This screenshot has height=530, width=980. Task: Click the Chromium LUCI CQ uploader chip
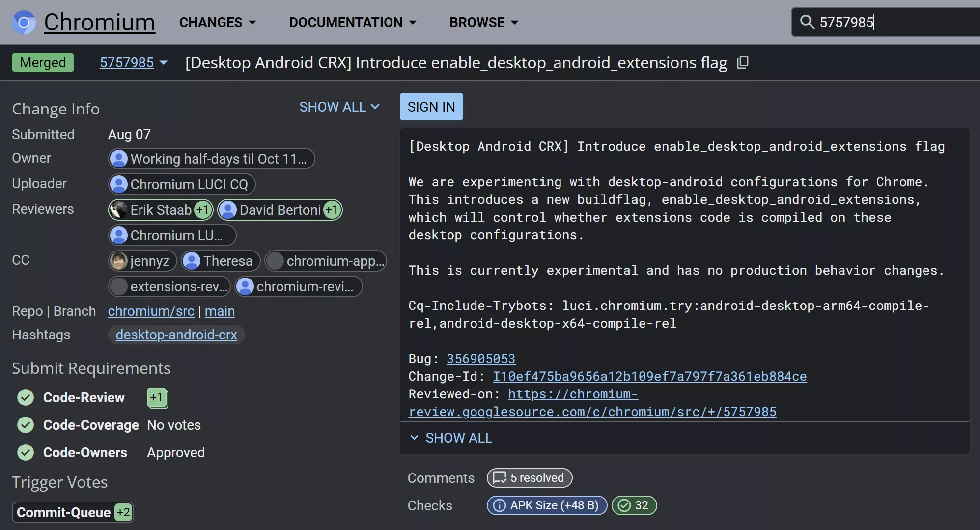coord(182,184)
